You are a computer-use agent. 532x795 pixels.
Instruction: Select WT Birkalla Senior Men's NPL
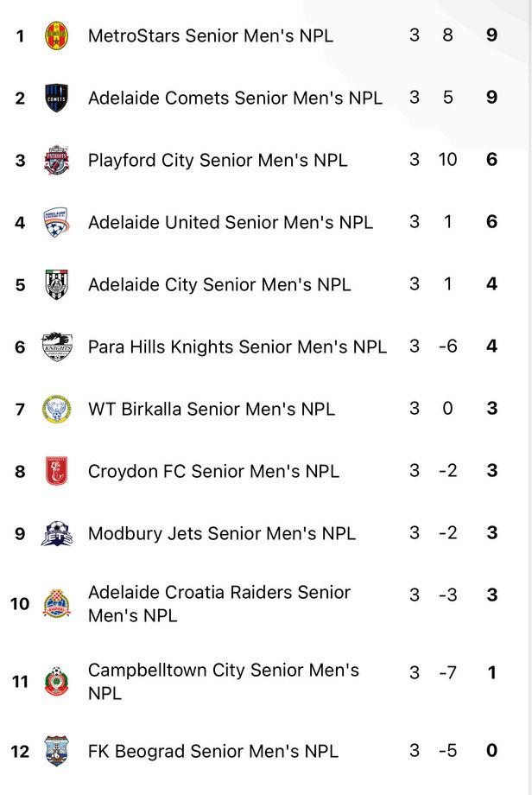(x=212, y=409)
